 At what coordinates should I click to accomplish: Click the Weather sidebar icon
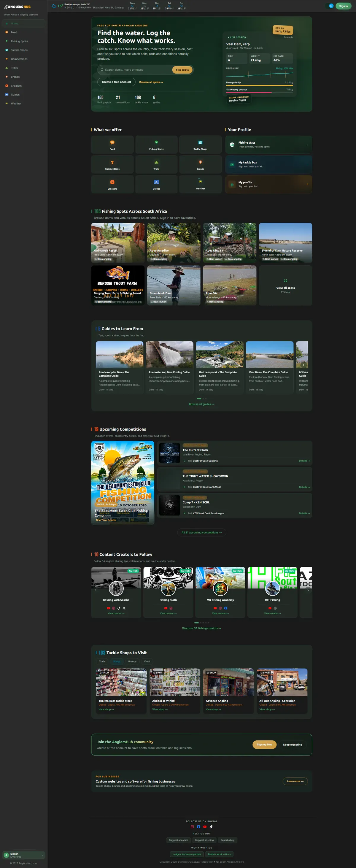(7, 104)
